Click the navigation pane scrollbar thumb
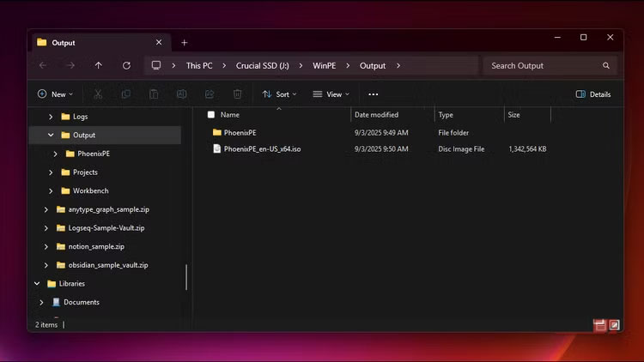The image size is (644, 362). coord(186,277)
